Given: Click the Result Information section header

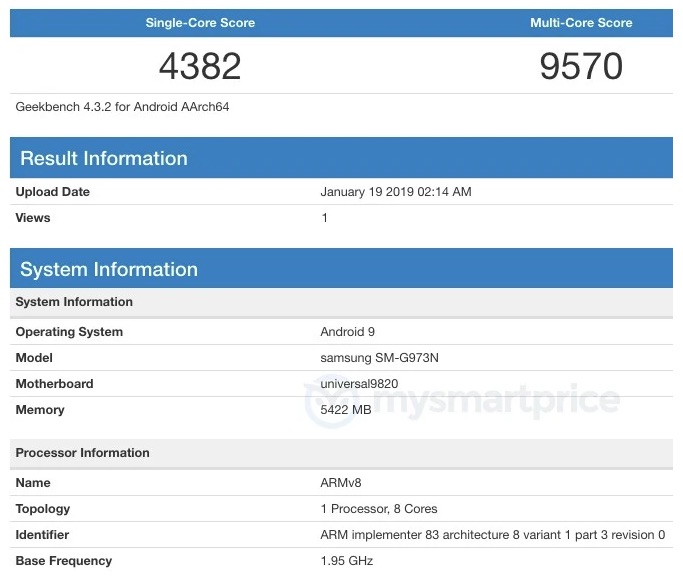Looking at the screenshot, I should coord(342,158).
